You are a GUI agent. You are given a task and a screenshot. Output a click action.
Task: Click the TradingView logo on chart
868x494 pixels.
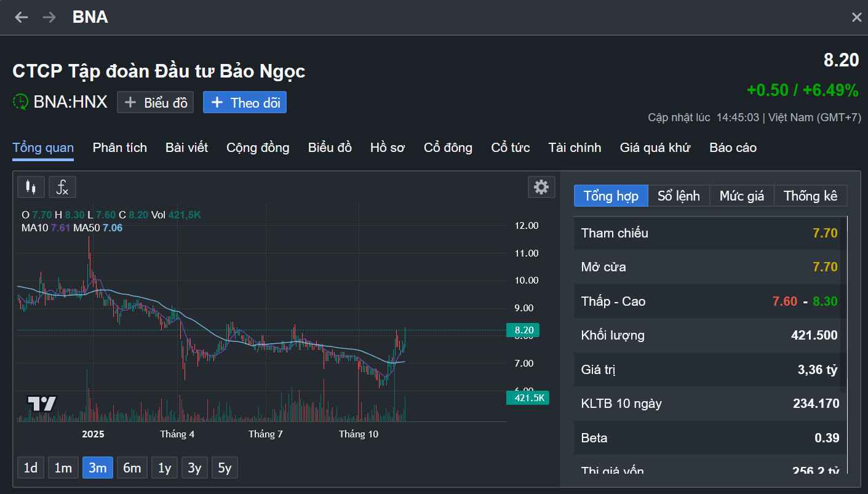pyautogui.click(x=42, y=404)
